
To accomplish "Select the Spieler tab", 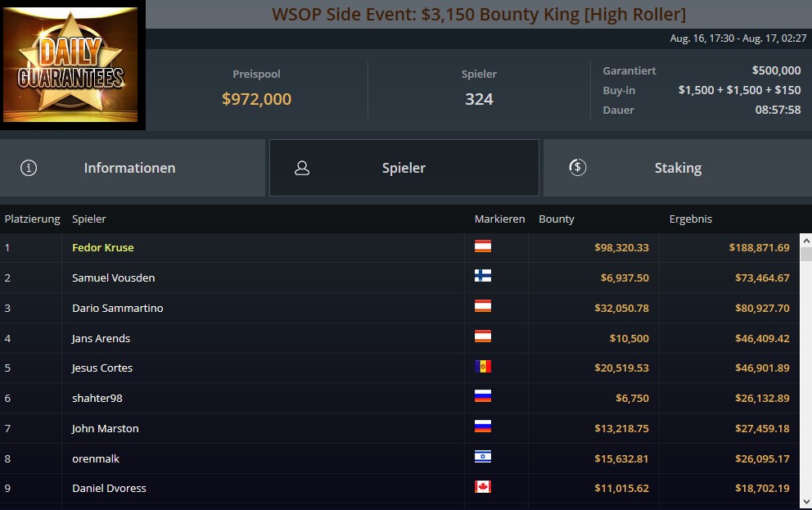I will tap(404, 168).
